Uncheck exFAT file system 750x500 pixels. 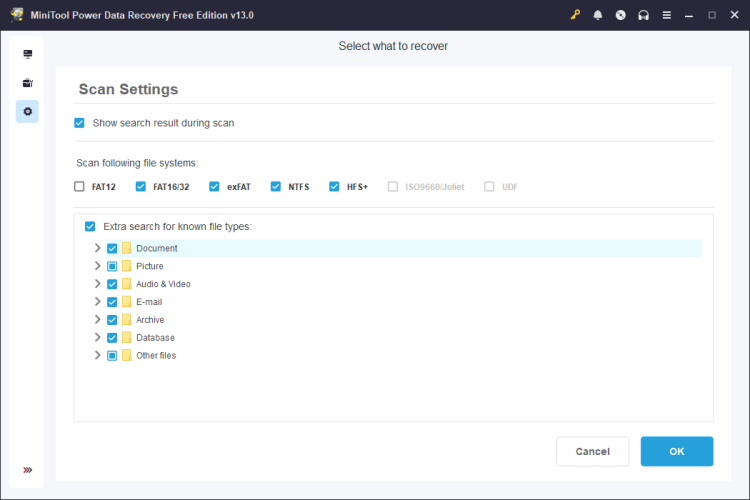[214, 187]
